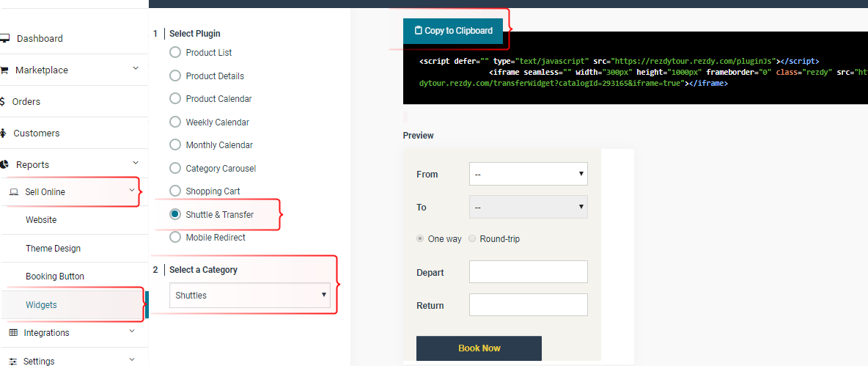Click the embed code block
The height and width of the screenshot is (366, 868).
coord(636,67)
